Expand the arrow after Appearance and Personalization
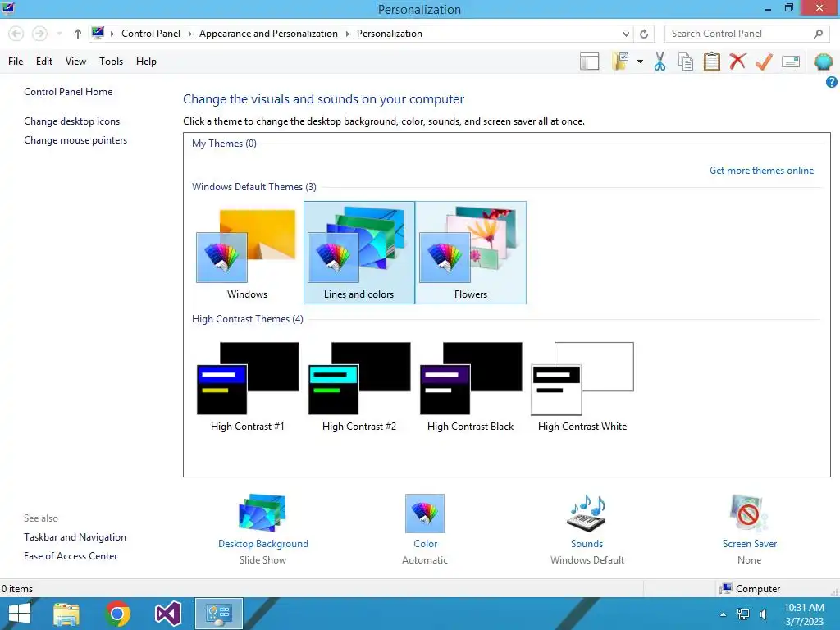840x630 pixels. click(x=347, y=34)
